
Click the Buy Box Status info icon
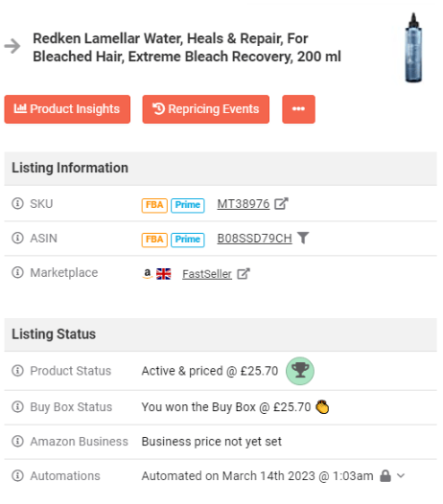pos(17,407)
